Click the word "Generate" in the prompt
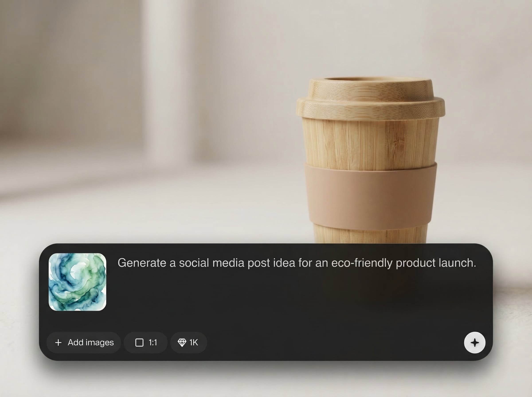The width and height of the screenshot is (532, 397). point(142,263)
